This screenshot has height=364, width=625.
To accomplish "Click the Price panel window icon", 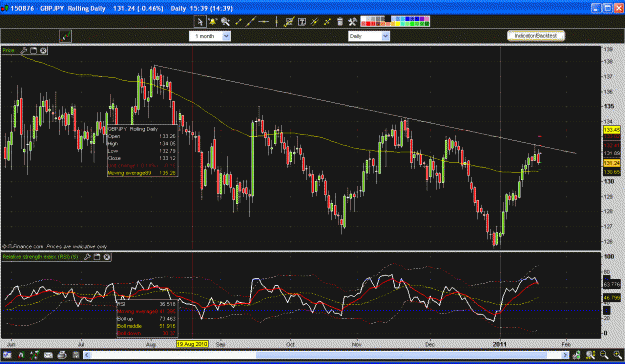I will [x=33, y=50].
